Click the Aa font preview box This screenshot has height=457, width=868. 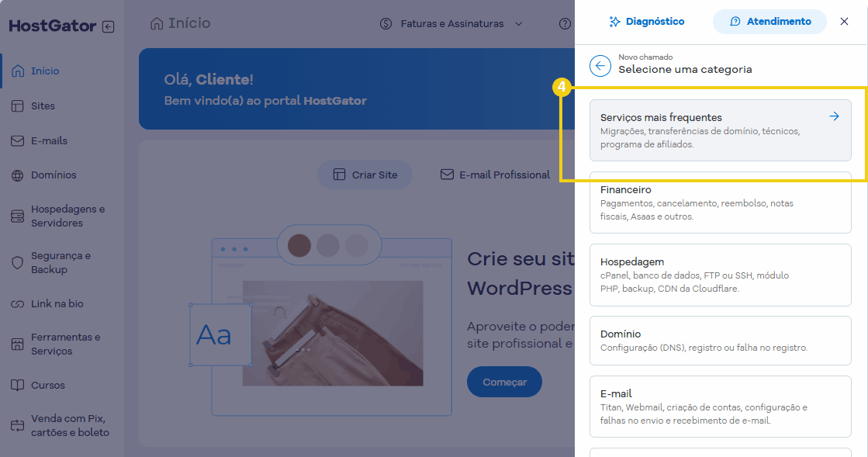220,334
